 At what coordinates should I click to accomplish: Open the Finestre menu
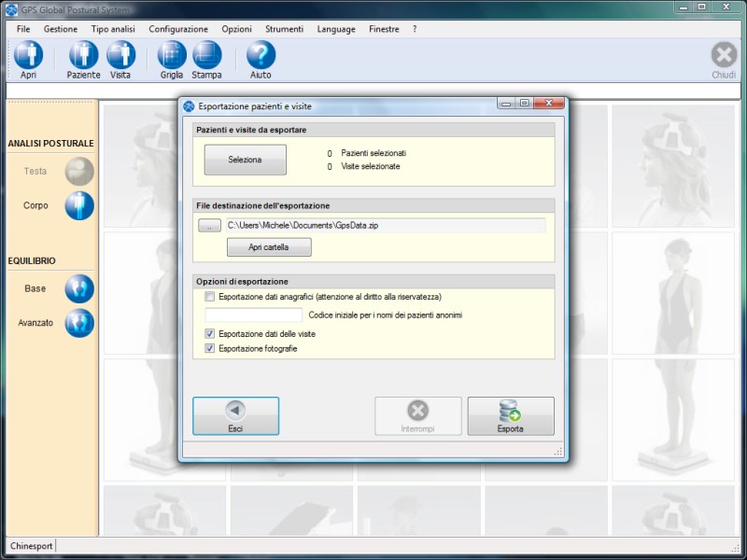(384, 29)
